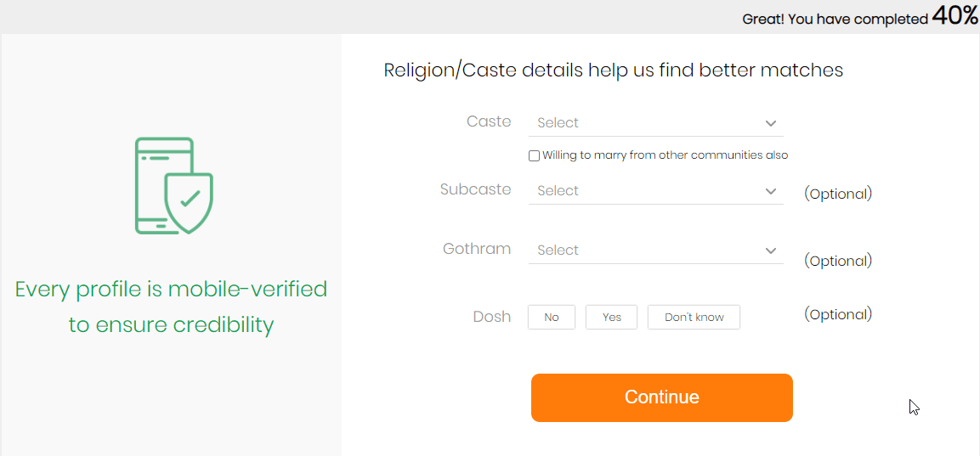This screenshot has width=980, height=456.
Task: Choose Don't know for Dosh
Action: pyautogui.click(x=694, y=318)
